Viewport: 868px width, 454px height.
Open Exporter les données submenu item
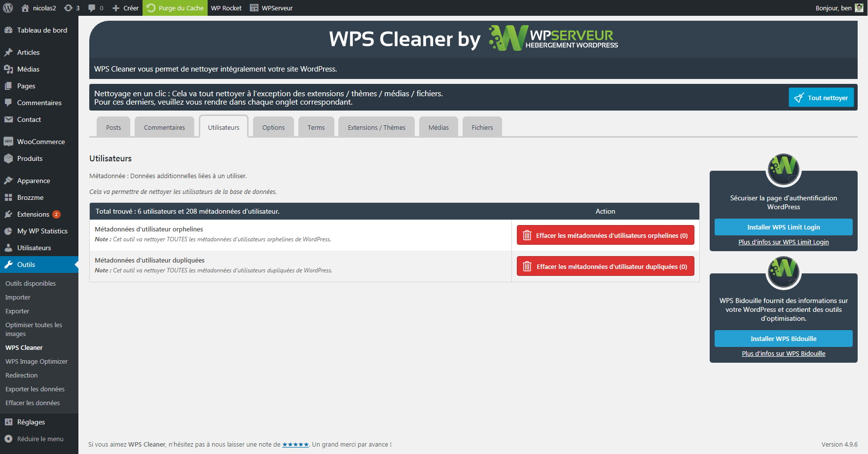[35, 389]
